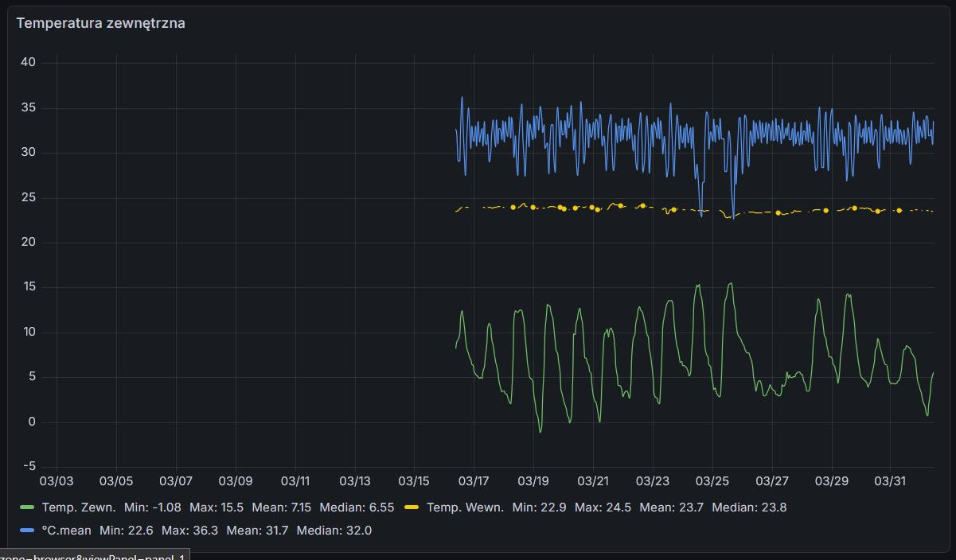Image resolution: width=956 pixels, height=560 pixels.
Task: Open color picker for blue °C.mean series
Action: pos(27,530)
